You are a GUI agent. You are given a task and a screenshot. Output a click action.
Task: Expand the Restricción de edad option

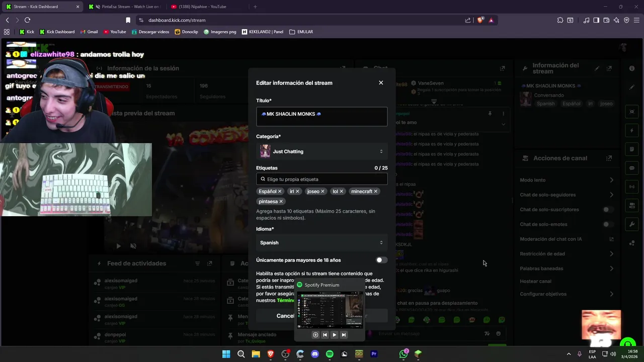tap(567, 254)
